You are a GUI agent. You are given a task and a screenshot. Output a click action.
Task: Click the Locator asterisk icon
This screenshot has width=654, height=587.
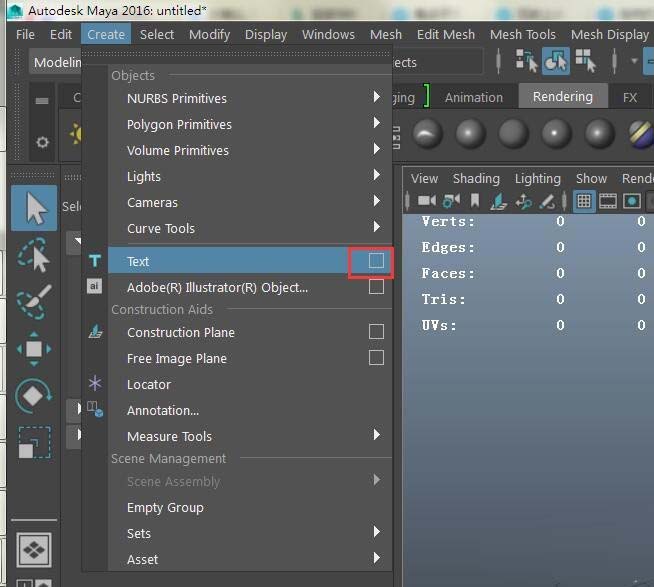point(95,383)
